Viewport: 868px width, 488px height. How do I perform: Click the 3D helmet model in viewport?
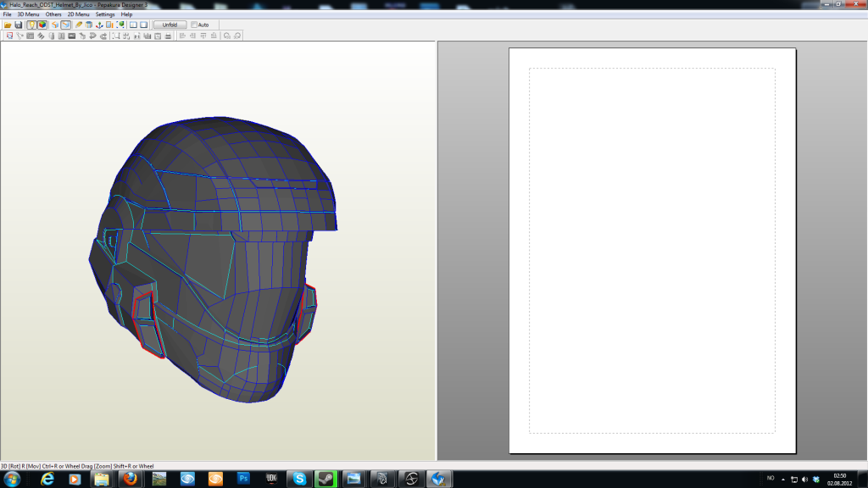[x=213, y=259]
